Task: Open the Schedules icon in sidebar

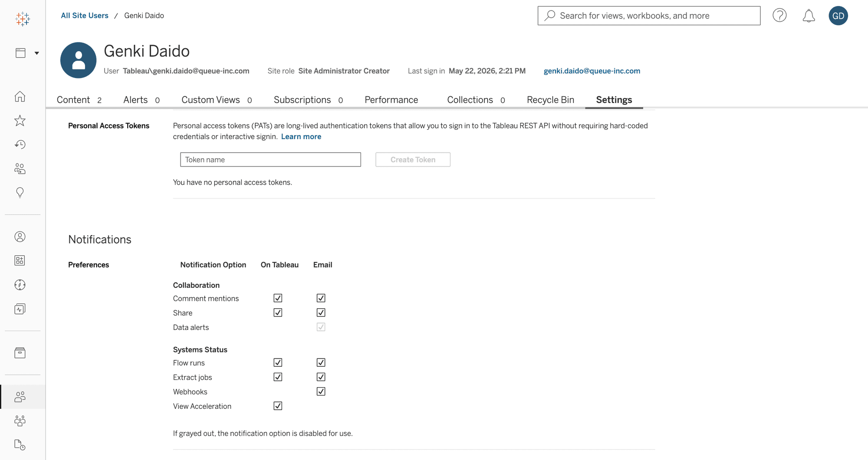Action: click(20, 445)
